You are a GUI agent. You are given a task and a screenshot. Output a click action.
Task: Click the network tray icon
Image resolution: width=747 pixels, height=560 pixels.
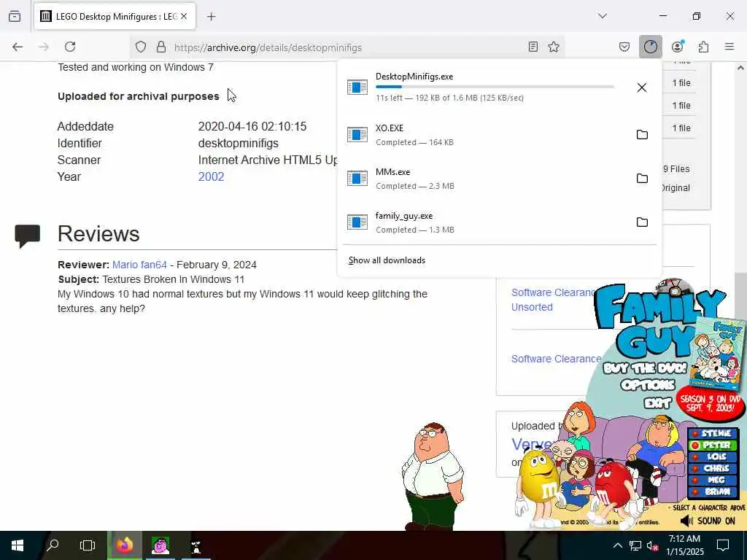(635, 545)
